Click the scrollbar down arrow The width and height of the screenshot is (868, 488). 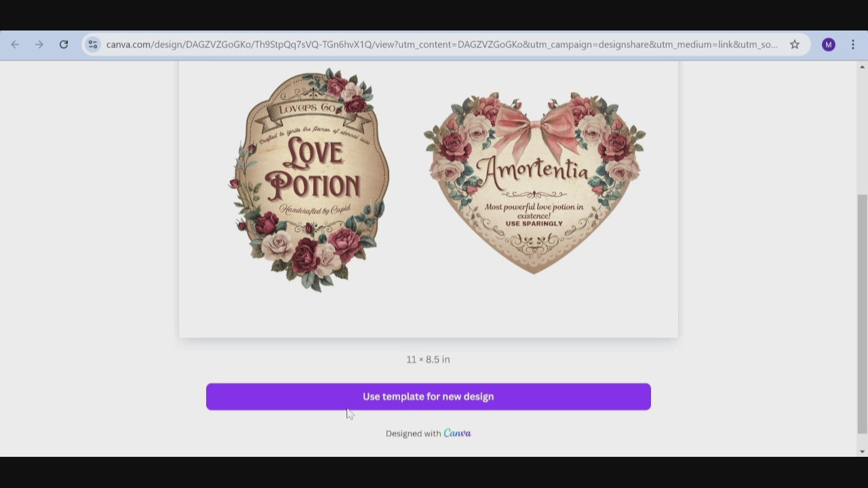(862, 451)
